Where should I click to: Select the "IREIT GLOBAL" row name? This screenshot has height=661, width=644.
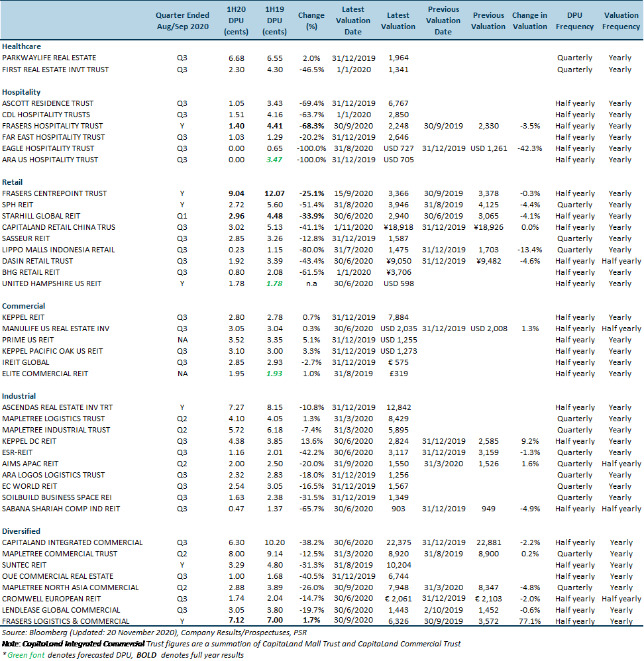[26, 362]
